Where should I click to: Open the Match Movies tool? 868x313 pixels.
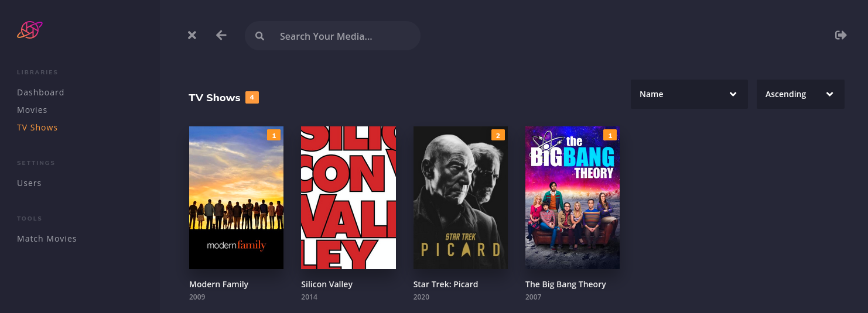point(47,239)
